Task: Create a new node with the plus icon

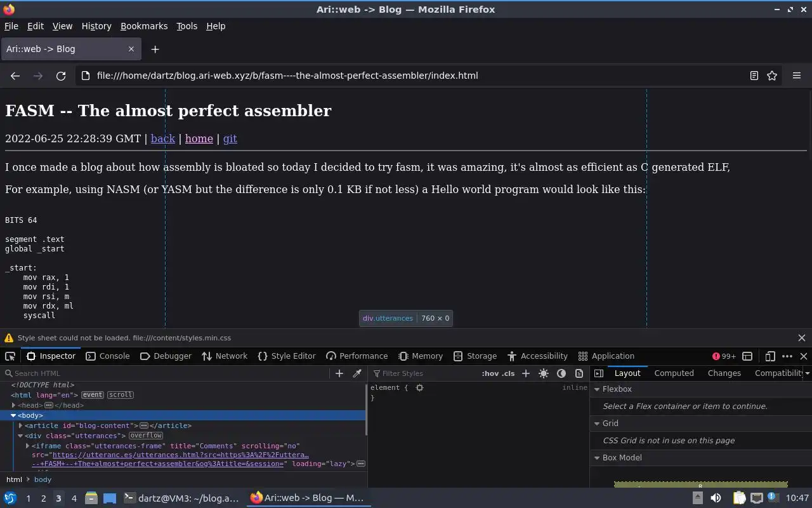Action: (339, 373)
